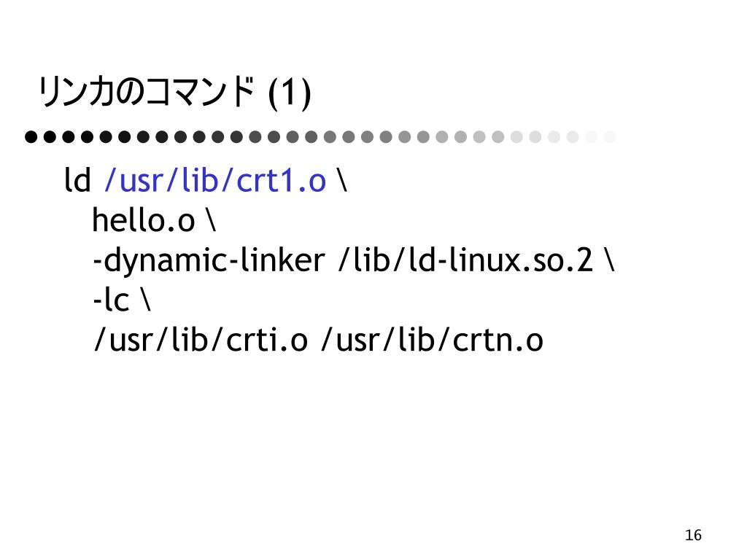Screen dimensions: 747x560
Task: Click the /lib/ld-linux.so.2 path
Action: 466,260
